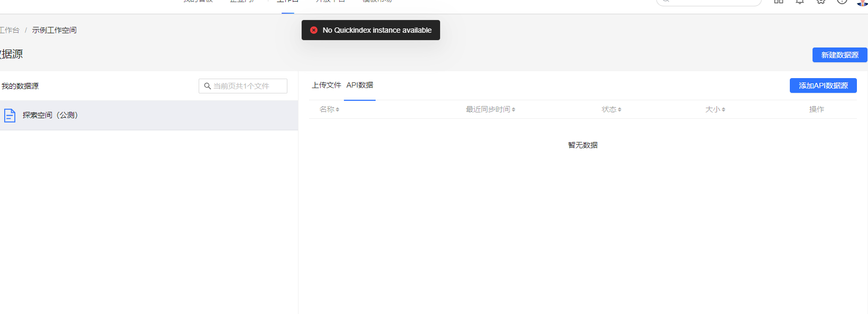Open the grid apps icon in the top bar
Image resolution: width=868 pixels, height=314 pixels.
pos(779,2)
